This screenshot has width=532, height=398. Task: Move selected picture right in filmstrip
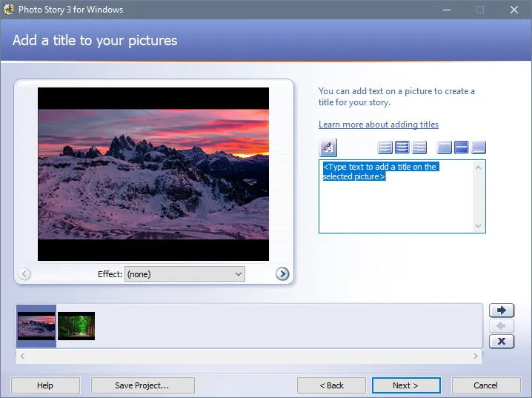click(502, 310)
